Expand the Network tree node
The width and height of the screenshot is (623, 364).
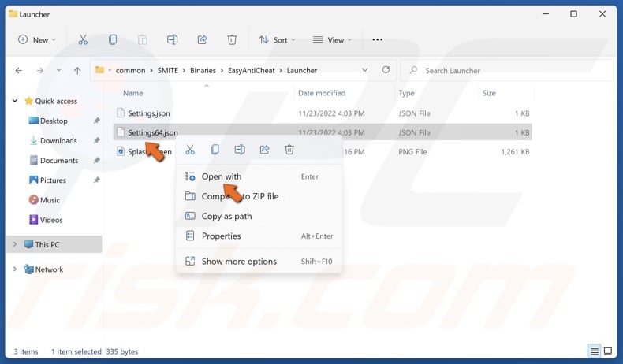tap(15, 269)
